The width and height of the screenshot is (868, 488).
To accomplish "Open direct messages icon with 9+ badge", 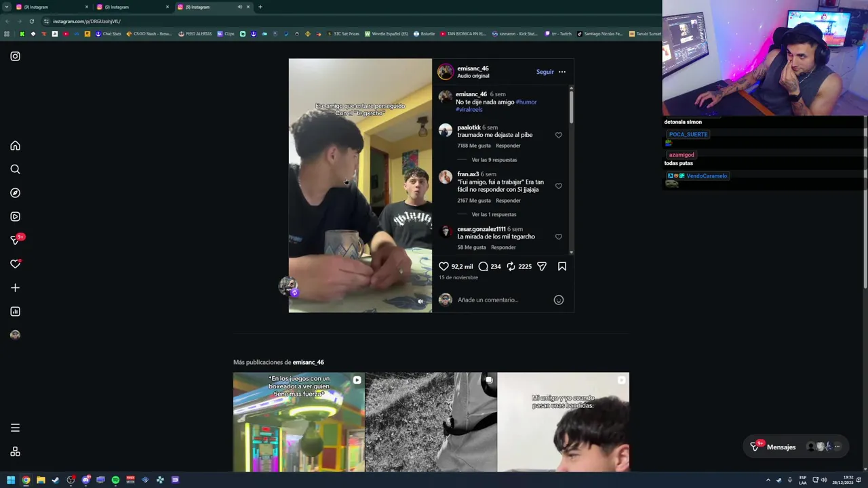I will pos(16,240).
